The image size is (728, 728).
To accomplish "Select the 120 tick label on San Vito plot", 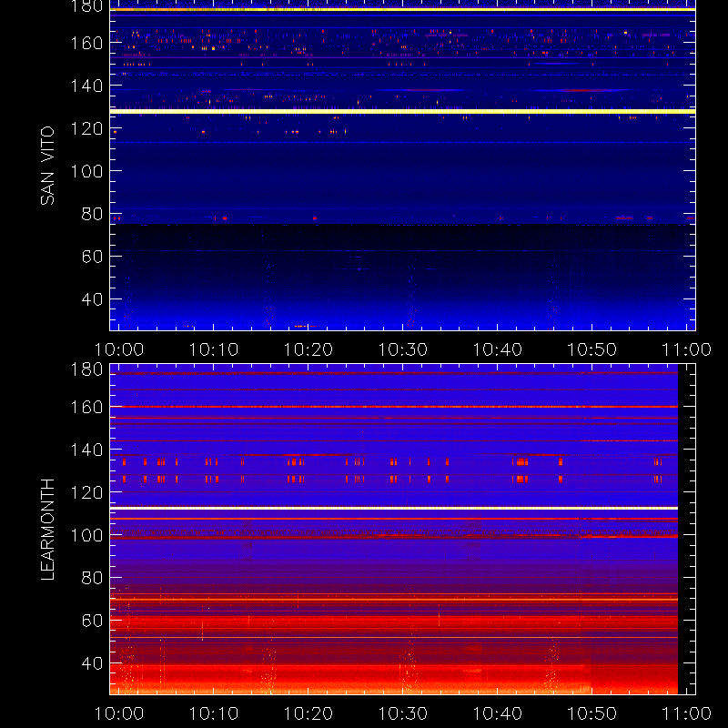I will (x=86, y=128).
